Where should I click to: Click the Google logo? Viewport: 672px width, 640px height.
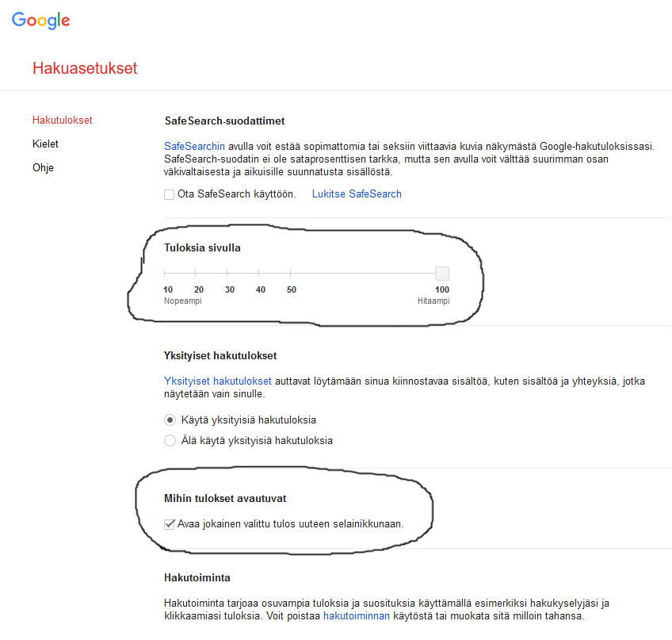click(x=40, y=21)
